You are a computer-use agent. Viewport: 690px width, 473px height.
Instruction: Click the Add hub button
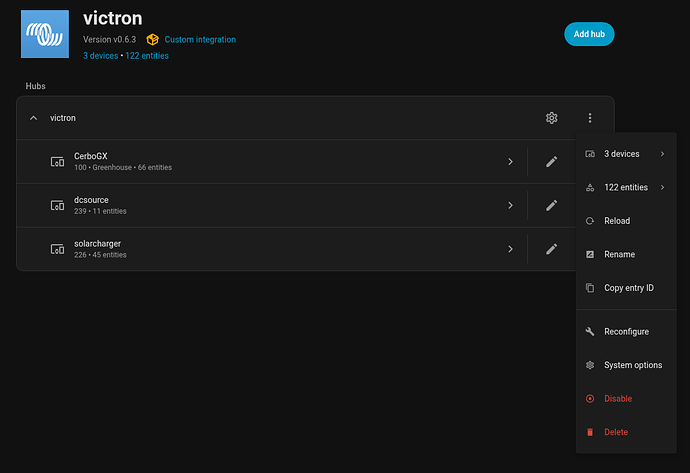tap(589, 34)
